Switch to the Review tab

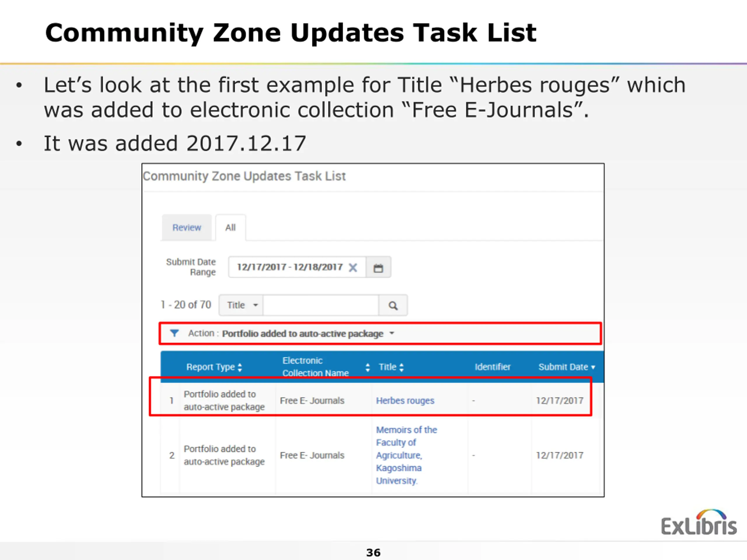187,228
